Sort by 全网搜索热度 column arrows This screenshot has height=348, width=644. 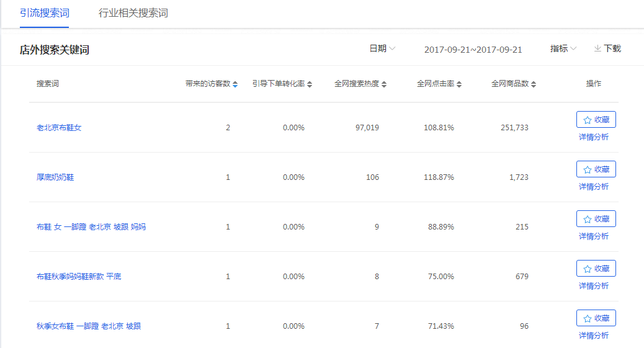(x=384, y=84)
